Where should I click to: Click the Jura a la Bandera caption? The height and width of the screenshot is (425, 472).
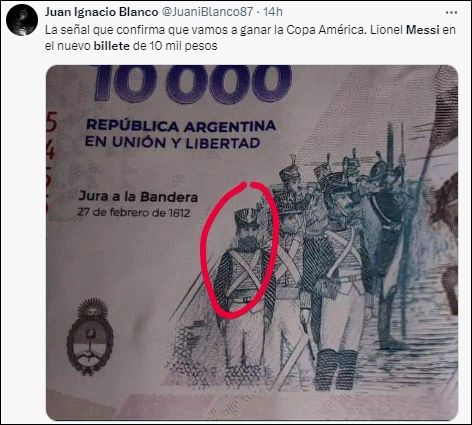(x=138, y=196)
